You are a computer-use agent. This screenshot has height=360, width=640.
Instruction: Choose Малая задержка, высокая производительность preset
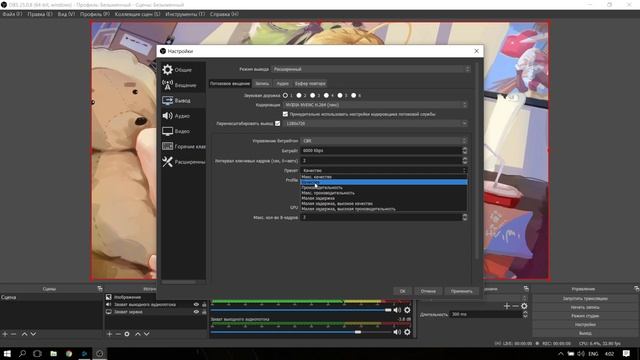[384, 209]
